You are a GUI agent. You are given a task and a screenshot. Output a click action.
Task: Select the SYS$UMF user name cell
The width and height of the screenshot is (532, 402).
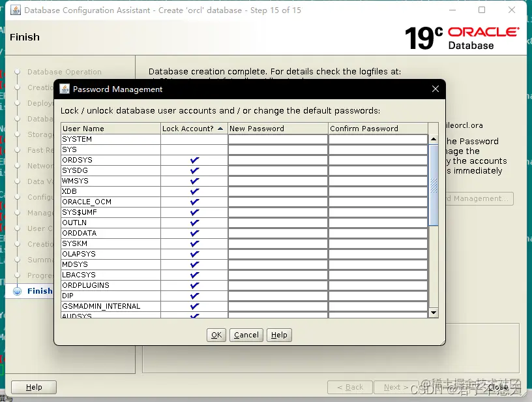coord(111,212)
